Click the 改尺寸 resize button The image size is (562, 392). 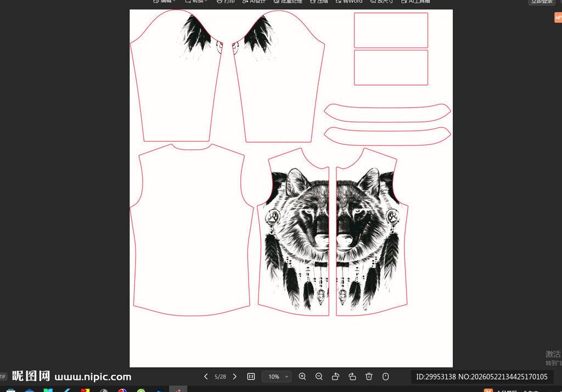[381, 2]
